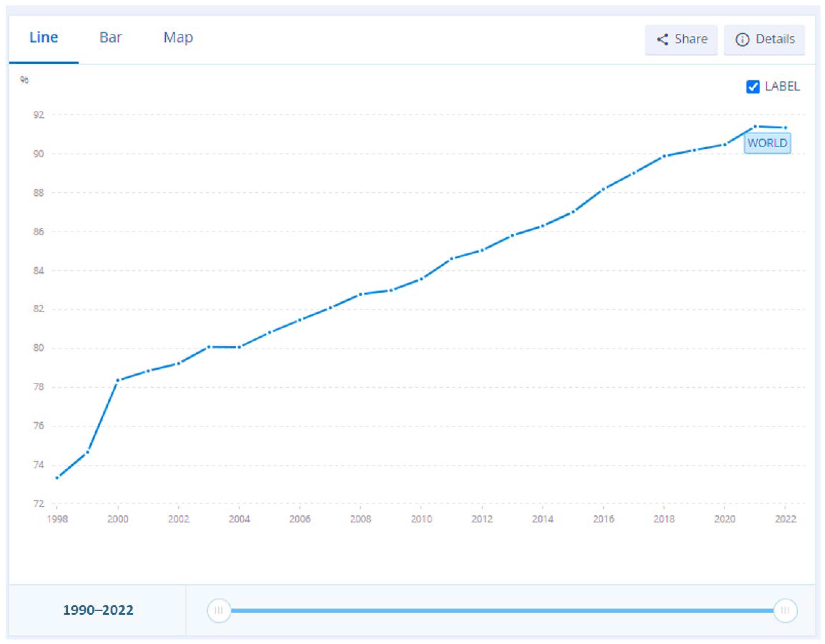This screenshot has height=644, width=825.
Task: Click the 2021 peak data point
Action: click(755, 126)
